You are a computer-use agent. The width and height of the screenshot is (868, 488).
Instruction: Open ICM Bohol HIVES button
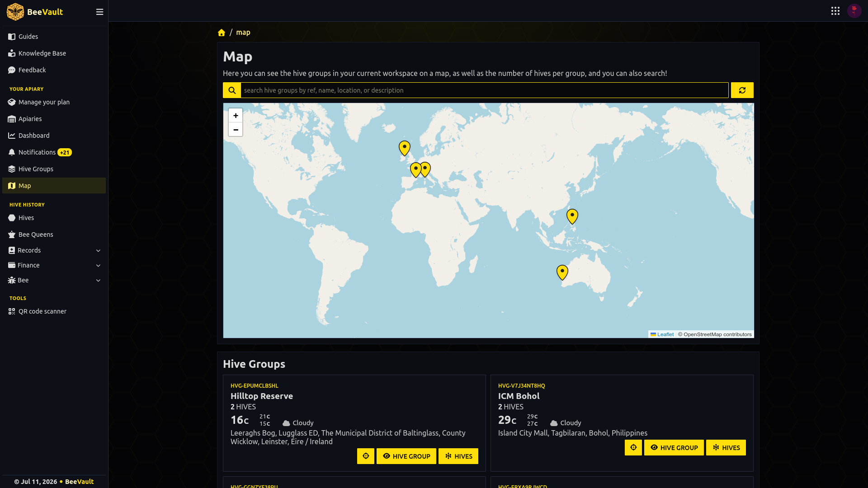(x=726, y=447)
